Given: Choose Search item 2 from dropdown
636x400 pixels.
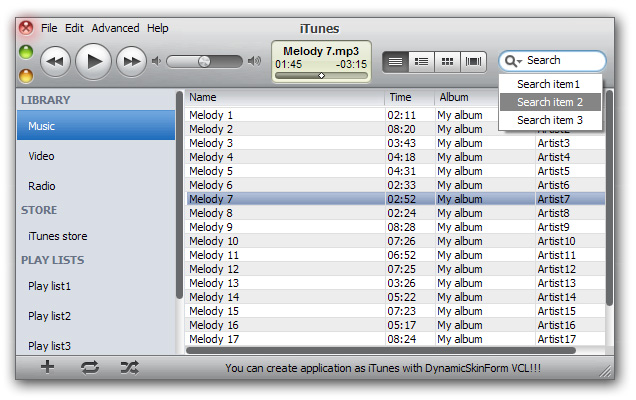Looking at the screenshot, I should 550,102.
